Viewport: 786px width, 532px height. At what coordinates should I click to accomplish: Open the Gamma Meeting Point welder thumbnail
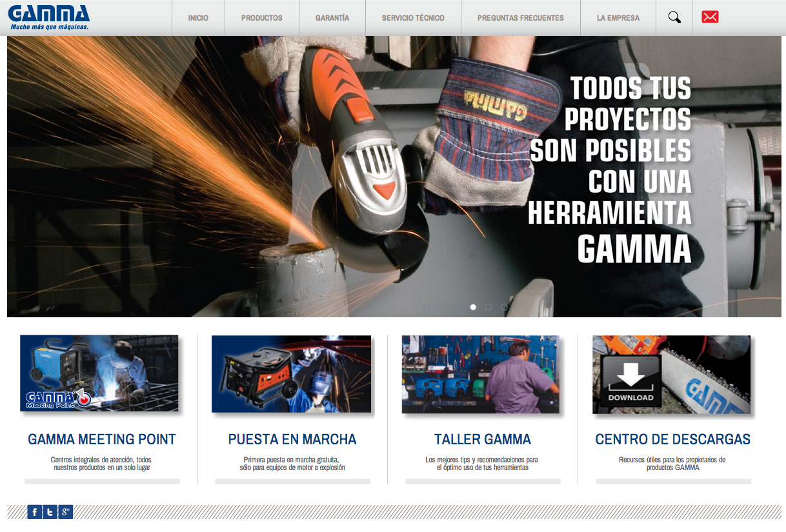[x=99, y=373]
